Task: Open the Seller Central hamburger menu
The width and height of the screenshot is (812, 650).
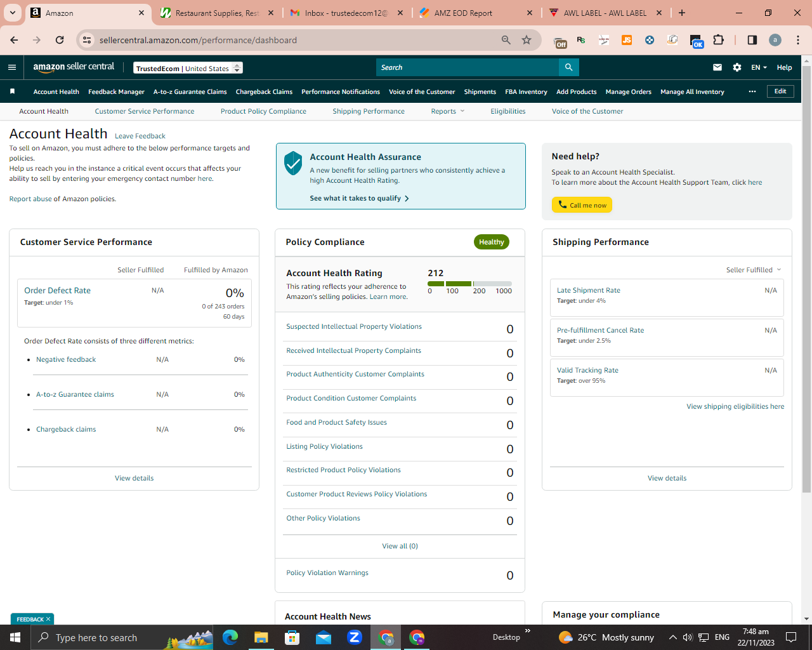Action: coord(12,67)
